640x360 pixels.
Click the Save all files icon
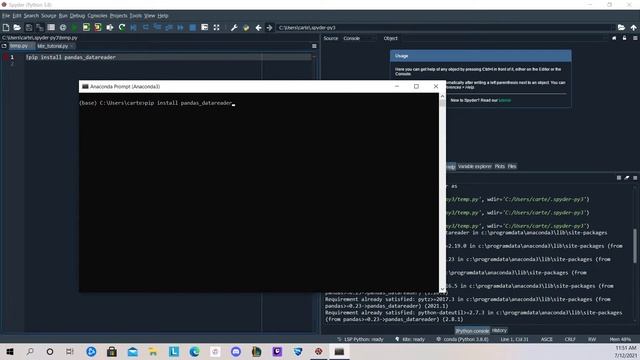click(40, 27)
